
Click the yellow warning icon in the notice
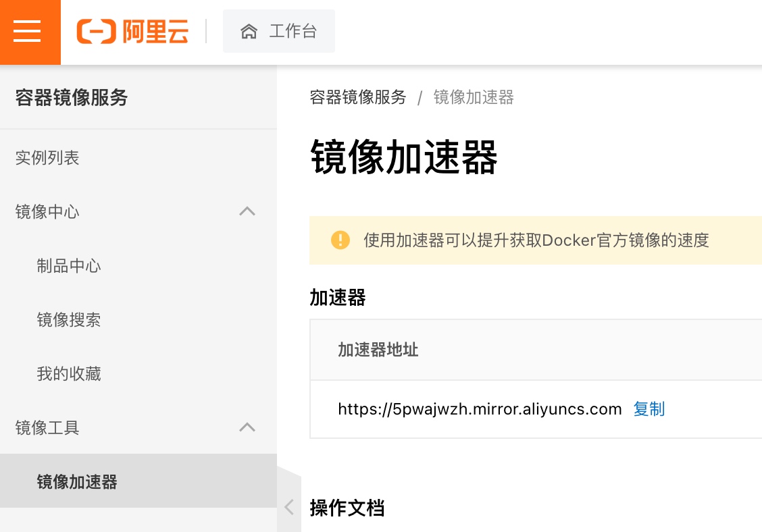(x=340, y=240)
